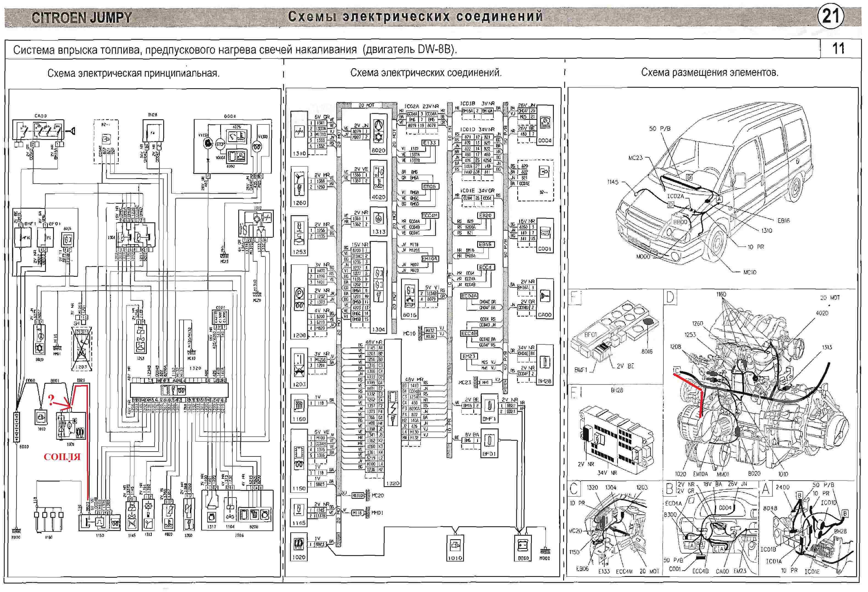Click the alternator 1020 symbol in connections diagram
Viewport: 868px width, 592px height.
click(299, 544)
